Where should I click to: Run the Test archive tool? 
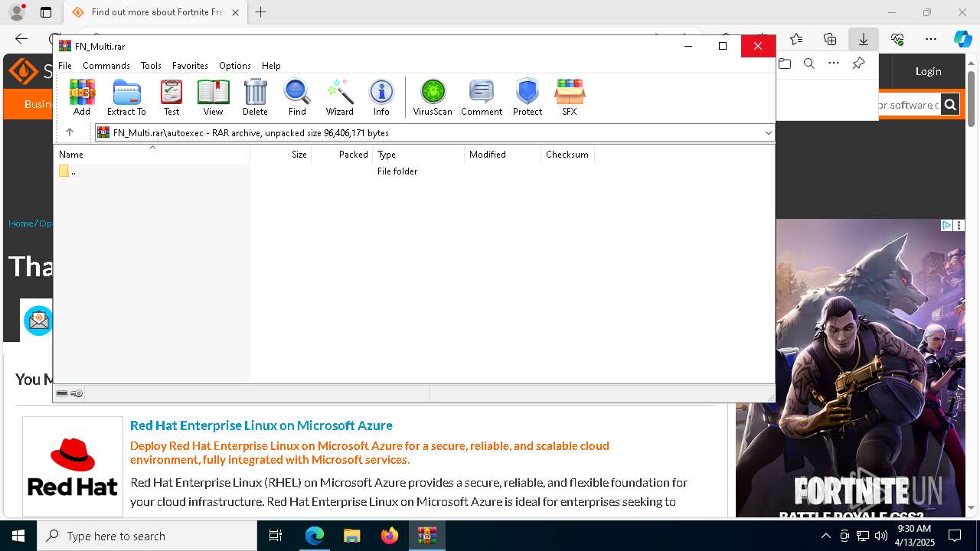(171, 97)
